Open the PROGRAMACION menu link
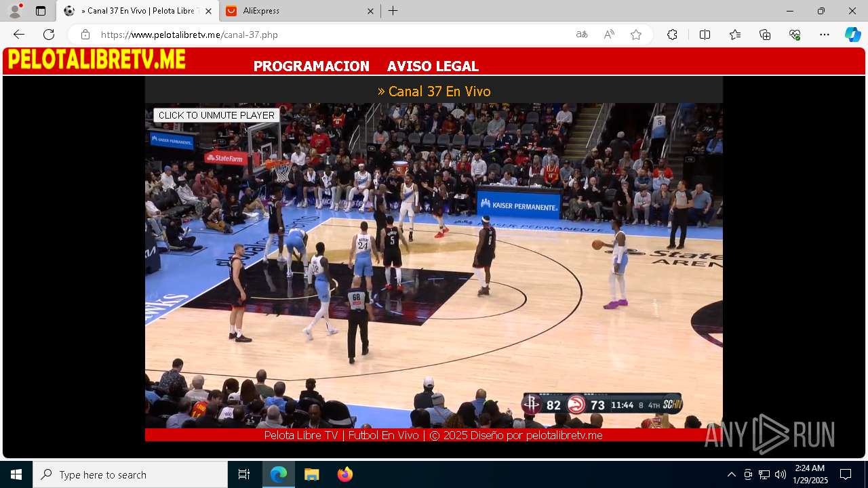Viewport: 868px width, 488px height. (311, 66)
